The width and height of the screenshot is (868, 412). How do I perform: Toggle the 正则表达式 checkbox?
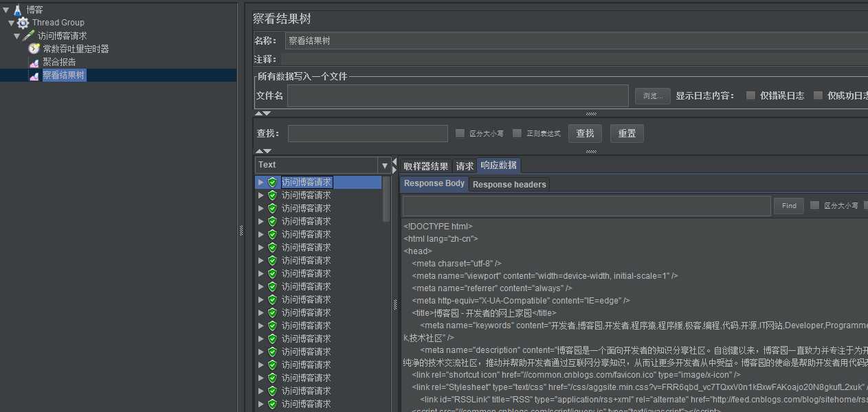pyautogui.click(x=518, y=133)
